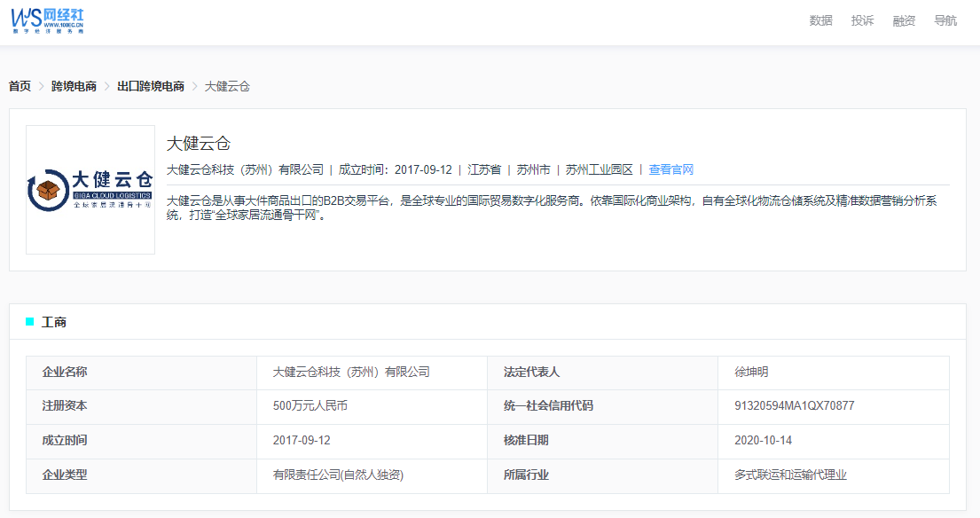Select credit code 91320594MA1QX70877
The width and height of the screenshot is (980, 518).
(x=795, y=406)
